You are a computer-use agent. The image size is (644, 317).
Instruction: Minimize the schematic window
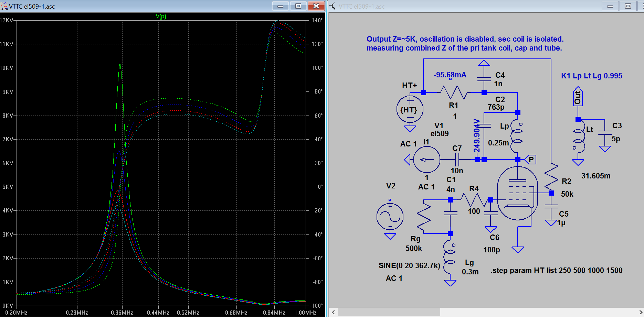pyautogui.click(x=610, y=6)
